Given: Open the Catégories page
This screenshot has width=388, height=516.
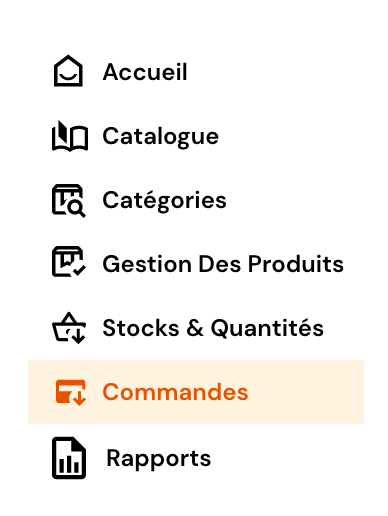Looking at the screenshot, I should 164,200.
